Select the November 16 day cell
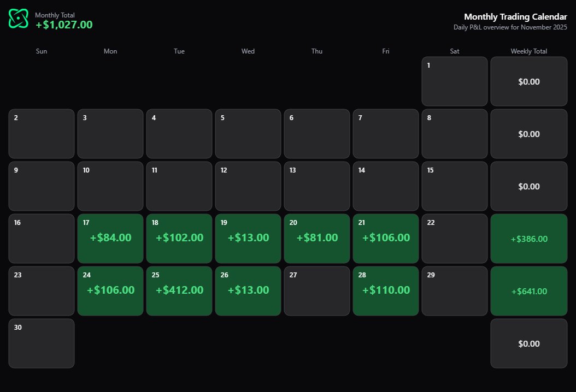Image resolution: width=576 pixels, height=392 pixels. pyautogui.click(x=42, y=239)
